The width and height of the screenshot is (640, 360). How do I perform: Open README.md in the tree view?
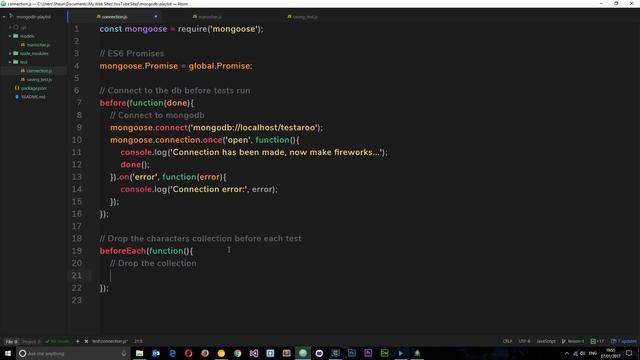[x=33, y=97]
